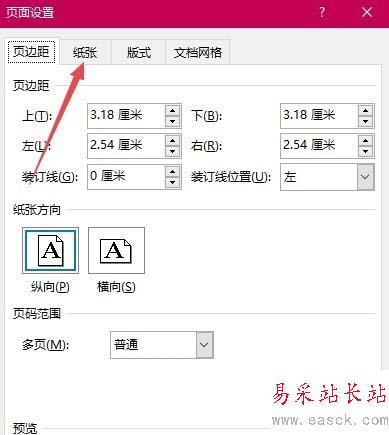
Task: Click the 左(L) margin input field
Action: [126, 146]
